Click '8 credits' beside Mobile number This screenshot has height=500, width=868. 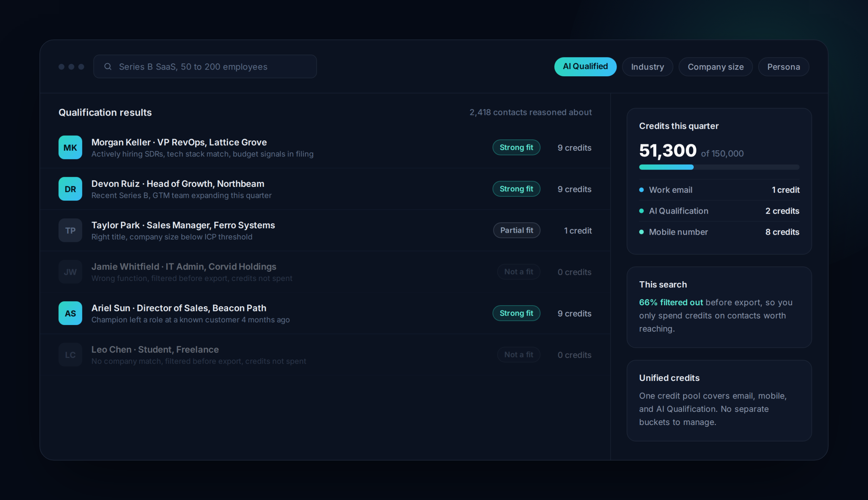[x=782, y=232]
